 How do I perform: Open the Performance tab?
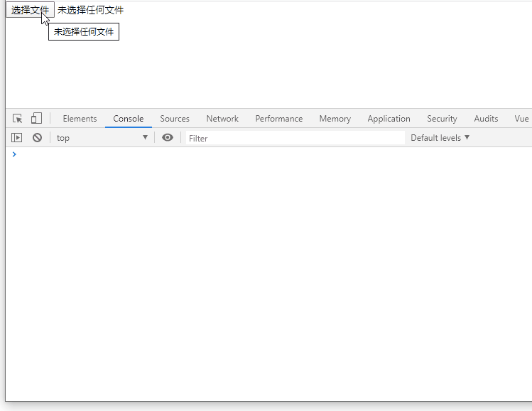(x=279, y=119)
